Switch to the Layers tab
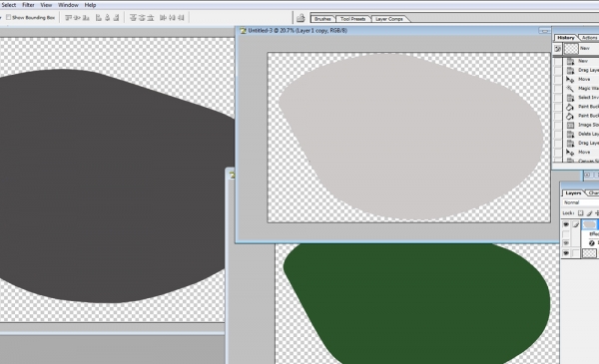 pos(573,193)
